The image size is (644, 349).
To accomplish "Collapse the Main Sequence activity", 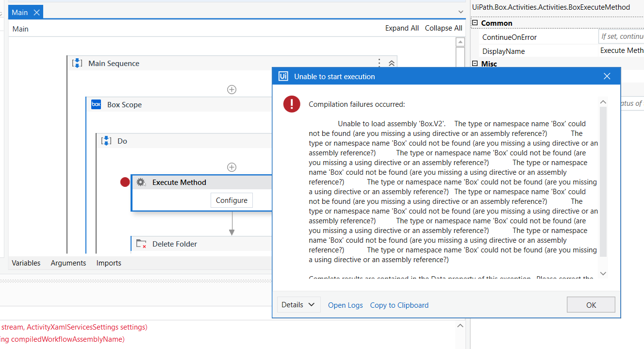I will 392,63.
